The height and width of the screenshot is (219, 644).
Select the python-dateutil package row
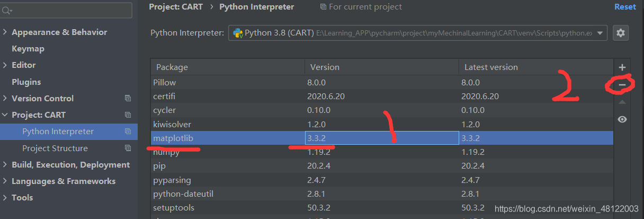click(x=382, y=194)
